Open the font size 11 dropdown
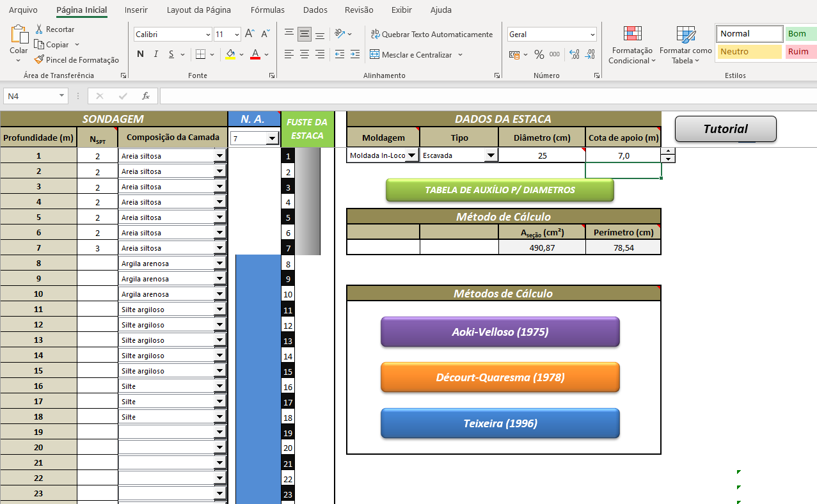Screen dimensions: 817x504 (x=237, y=35)
